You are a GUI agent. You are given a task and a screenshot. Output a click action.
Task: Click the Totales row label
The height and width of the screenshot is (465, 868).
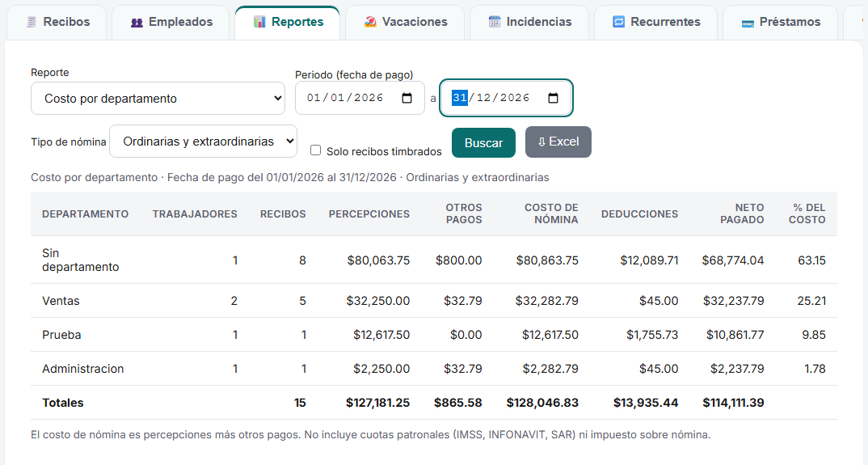62,403
